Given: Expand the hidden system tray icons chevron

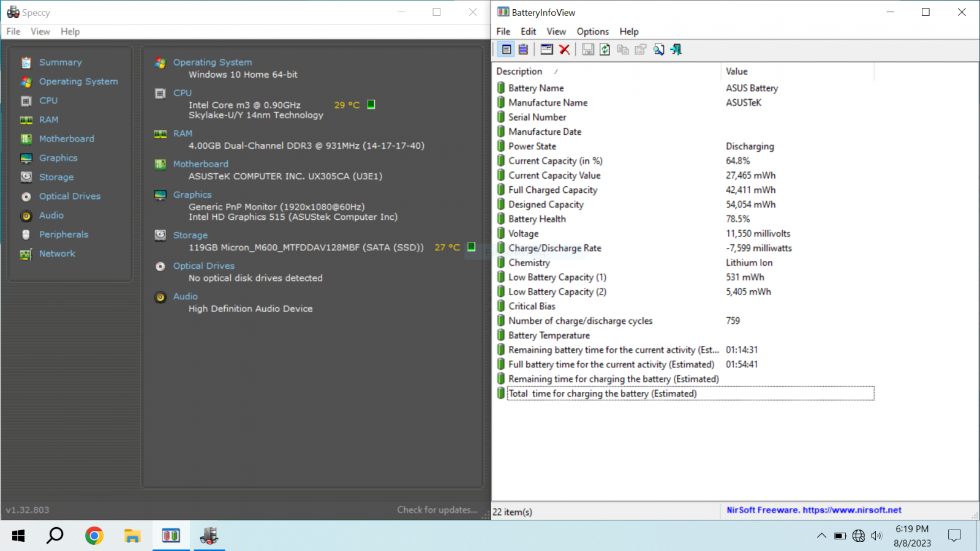Looking at the screenshot, I should point(821,536).
